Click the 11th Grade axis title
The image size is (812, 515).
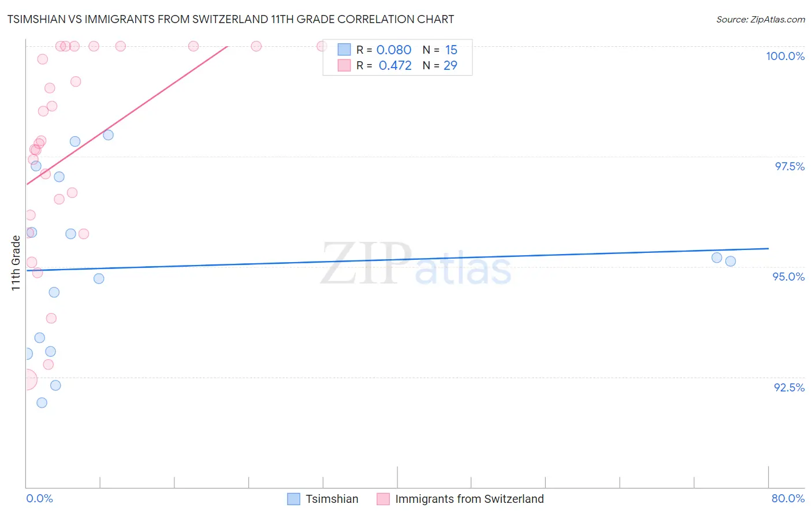tap(16, 263)
